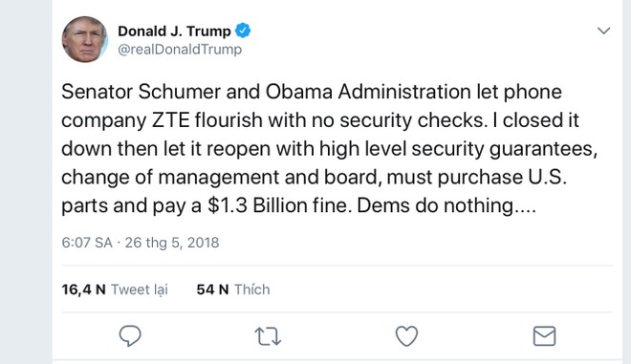Open tweet options chevron menu
The height and width of the screenshot is (364, 631).
(x=603, y=31)
